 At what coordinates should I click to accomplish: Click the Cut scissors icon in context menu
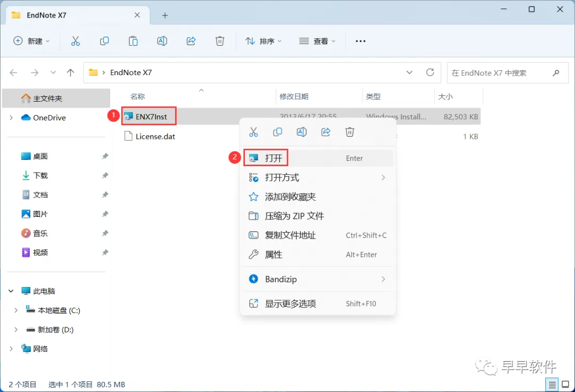253,132
